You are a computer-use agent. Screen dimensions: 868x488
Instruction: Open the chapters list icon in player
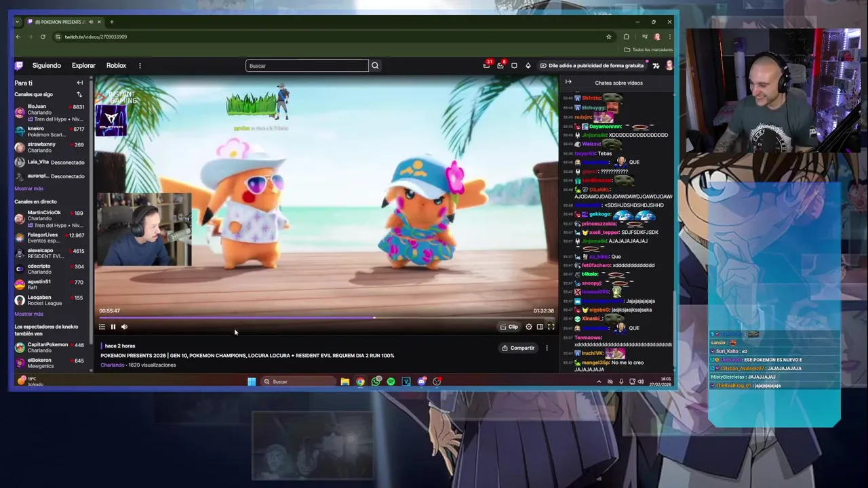(102, 327)
